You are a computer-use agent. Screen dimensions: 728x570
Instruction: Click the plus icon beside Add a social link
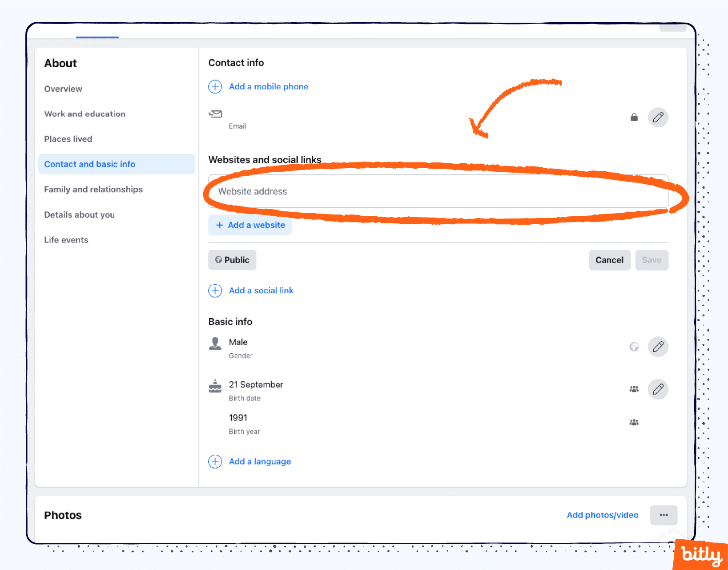pos(215,290)
